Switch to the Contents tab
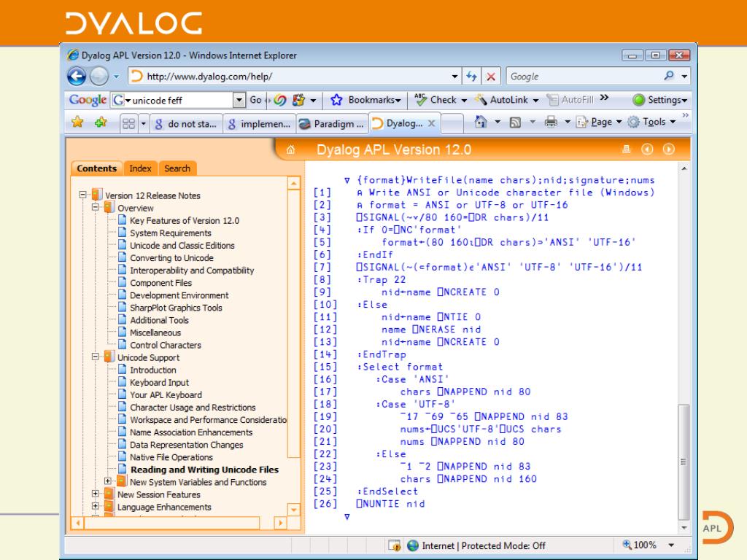The image size is (747, 560). click(97, 168)
